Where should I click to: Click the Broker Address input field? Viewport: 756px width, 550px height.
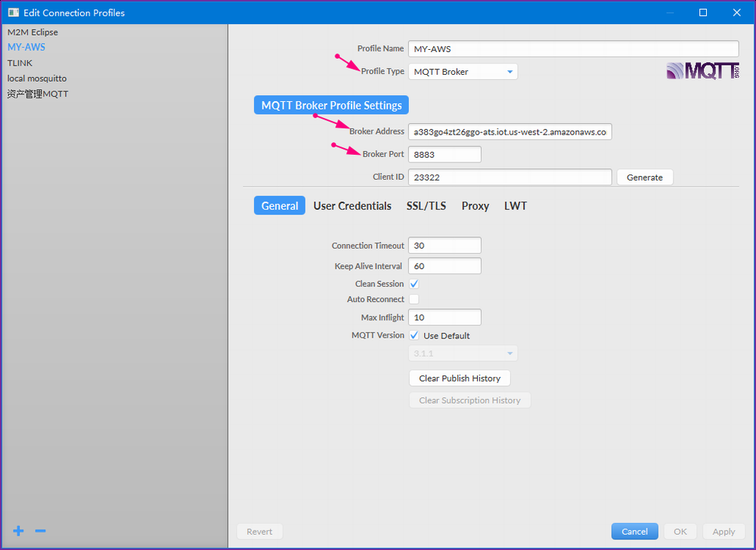(x=510, y=131)
